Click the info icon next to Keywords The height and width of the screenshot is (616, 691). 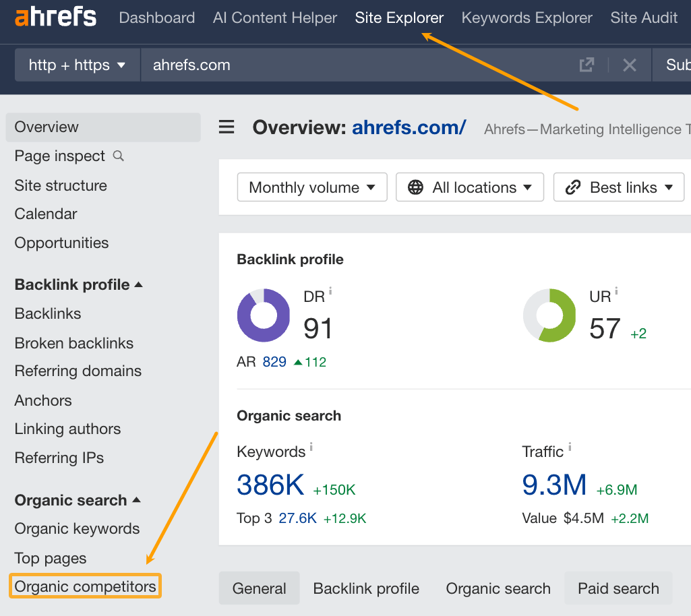311,446
